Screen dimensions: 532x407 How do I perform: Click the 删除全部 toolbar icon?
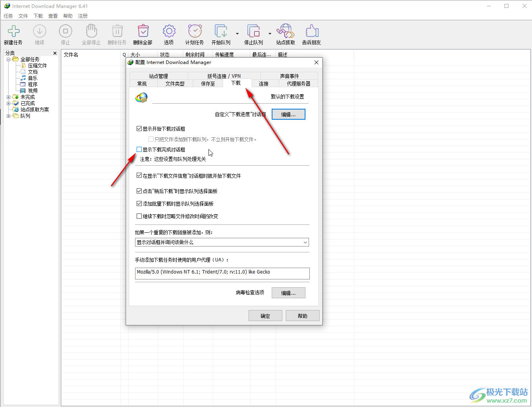(143, 31)
